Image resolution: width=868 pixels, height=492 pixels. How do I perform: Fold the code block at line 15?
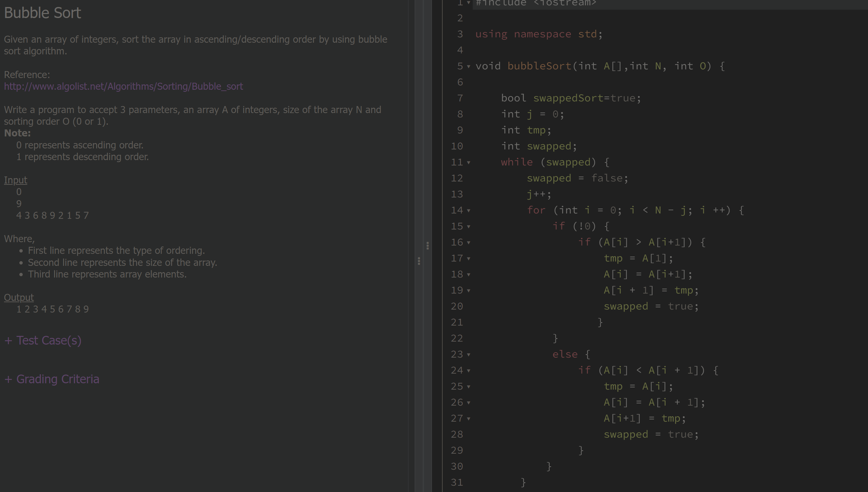[x=468, y=226]
